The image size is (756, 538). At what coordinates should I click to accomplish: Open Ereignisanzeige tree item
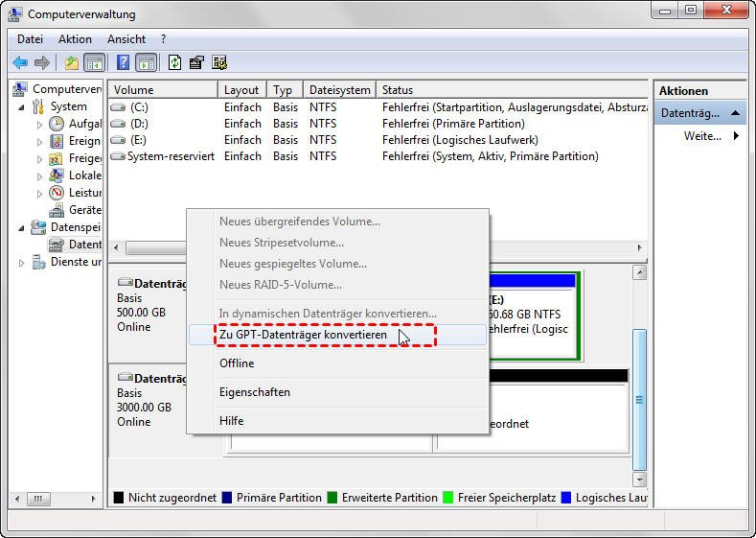[x=75, y=141]
